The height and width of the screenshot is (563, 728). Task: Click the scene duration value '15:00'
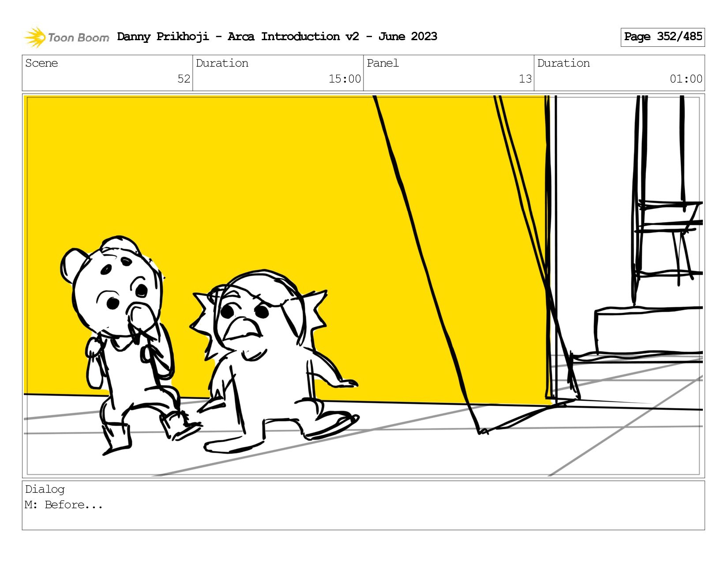pos(345,79)
